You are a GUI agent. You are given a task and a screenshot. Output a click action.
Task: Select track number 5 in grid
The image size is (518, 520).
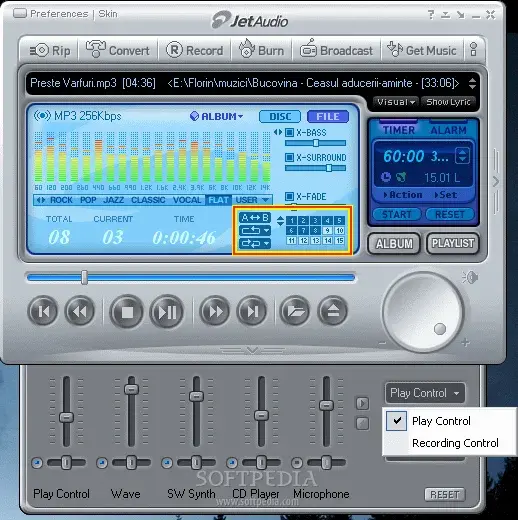click(339, 220)
